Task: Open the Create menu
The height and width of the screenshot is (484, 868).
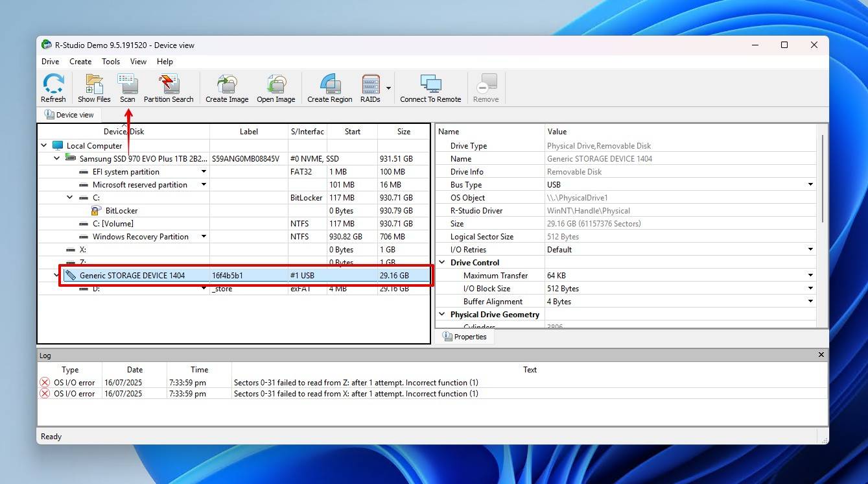Action: (x=80, y=61)
